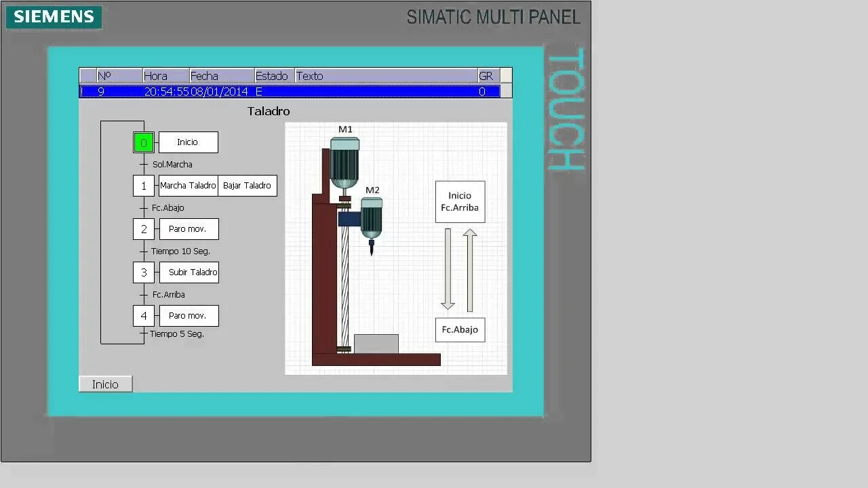Click the Marcha Taladro action box
The height and width of the screenshot is (488, 868).
tap(189, 186)
